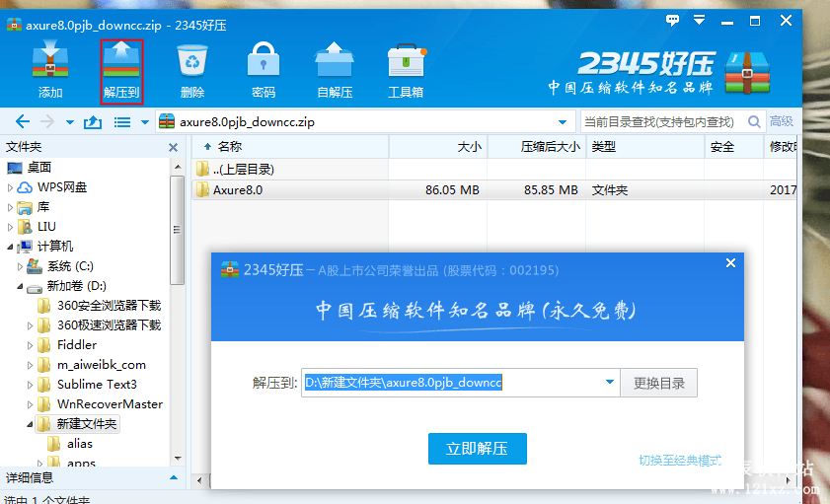Select the 新建文件夹 tree folder
Image resolution: width=830 pixels, height=504 pixels.
click(86, 424)
